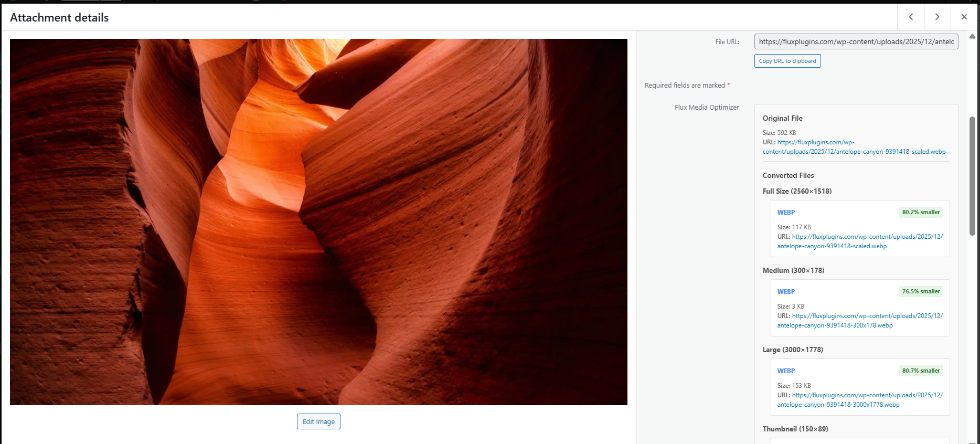980x444 pixels.
Task: Click WEBP label in Large card
Action: [x=786, y=371]
